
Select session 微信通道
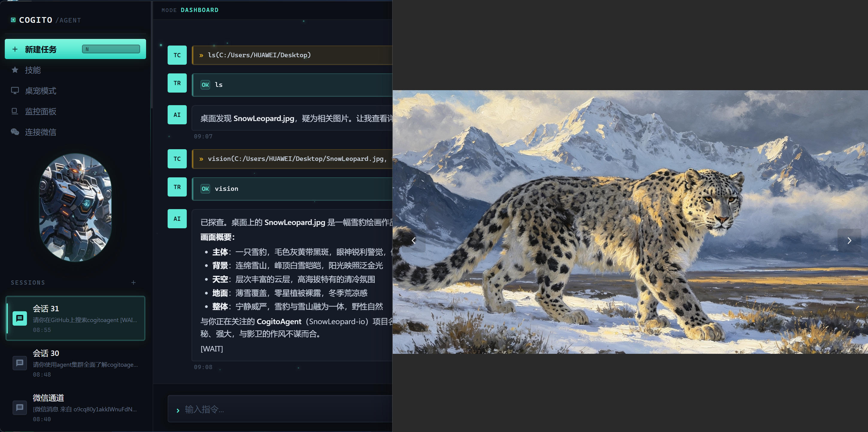(x=75, y=407)
